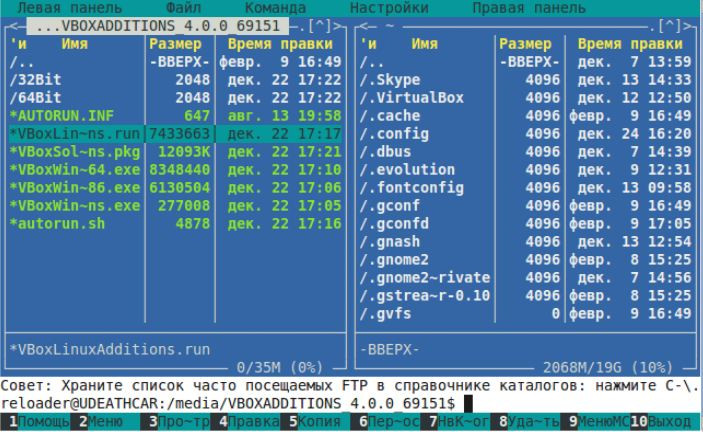Select the /.config directory

(x=525, y=134)
